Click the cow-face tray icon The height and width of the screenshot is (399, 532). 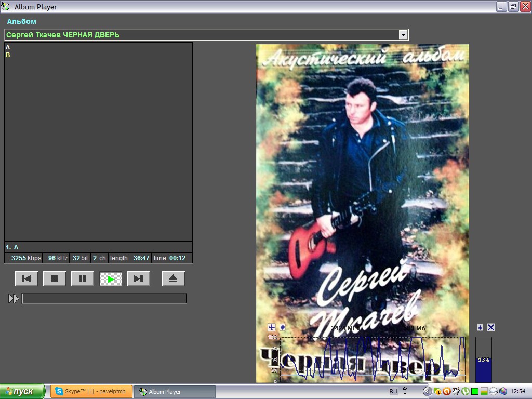point(456,392)
